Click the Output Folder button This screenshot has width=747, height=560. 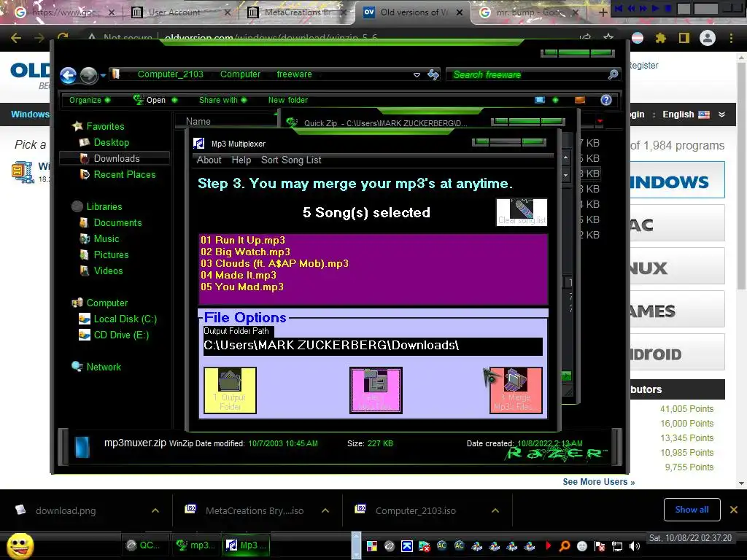coord(230,390)
